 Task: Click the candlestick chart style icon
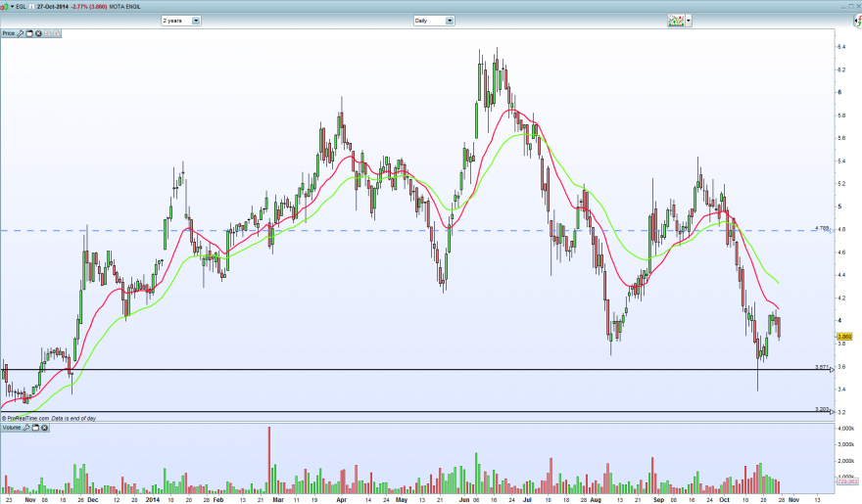point(4,7)
